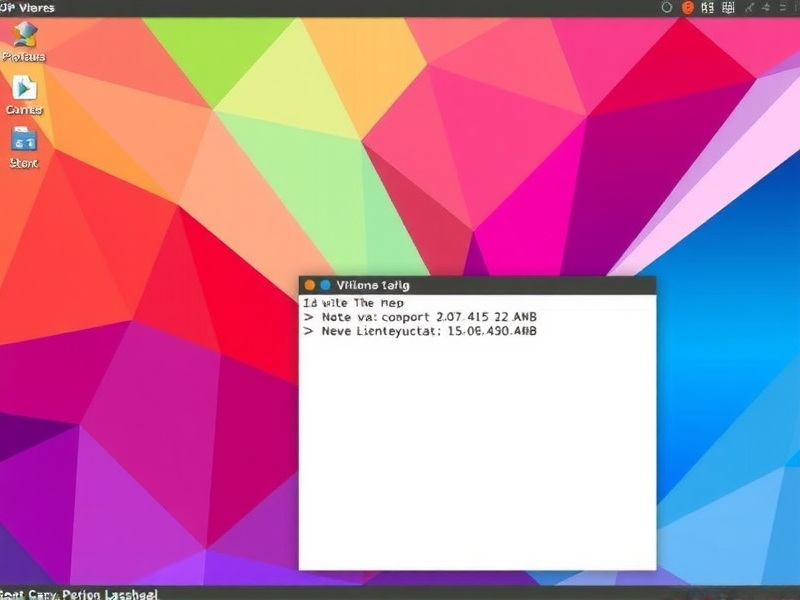Viewport: 800px width, 600px height.
Task: Click the grid-pattern icon in the system tray
Action: [x=727, y=8]
